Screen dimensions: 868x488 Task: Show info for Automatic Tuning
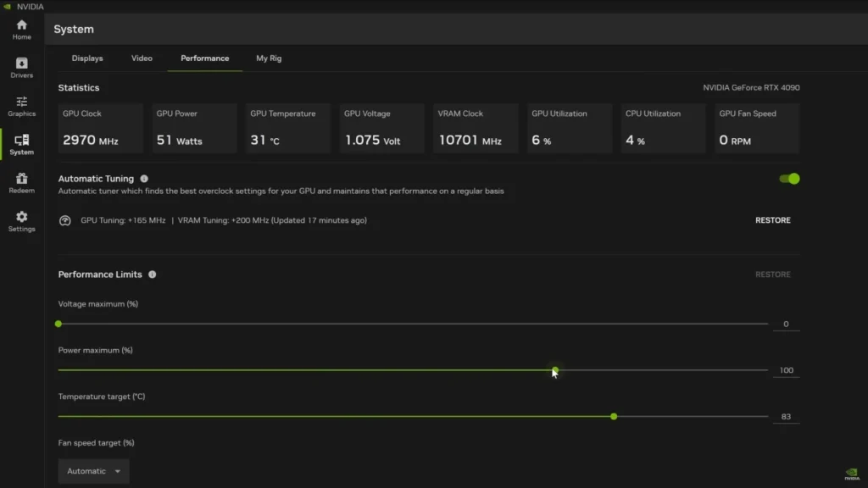pyautogui.click(x=144, y=179)
